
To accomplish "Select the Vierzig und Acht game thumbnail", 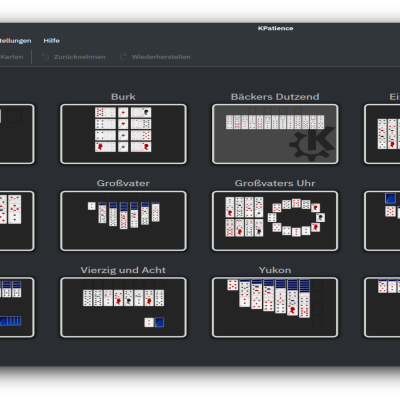I will (123, 307).
